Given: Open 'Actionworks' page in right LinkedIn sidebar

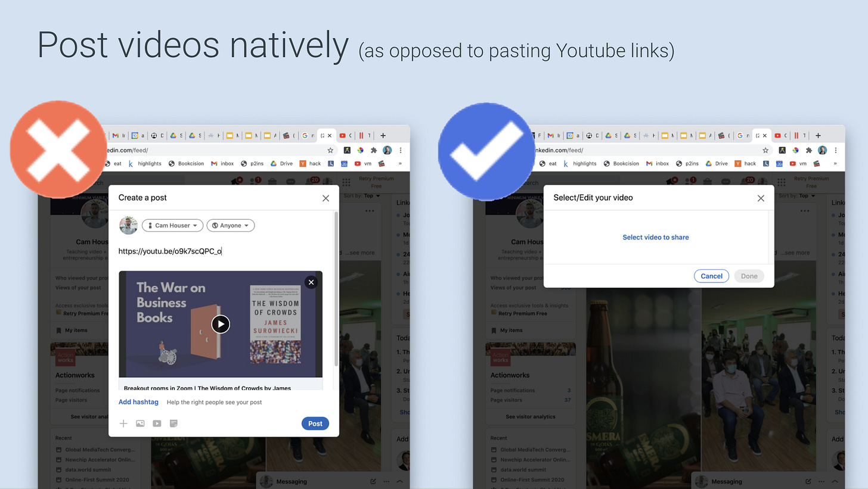Looking at the screenshot, I should (510, 375).
